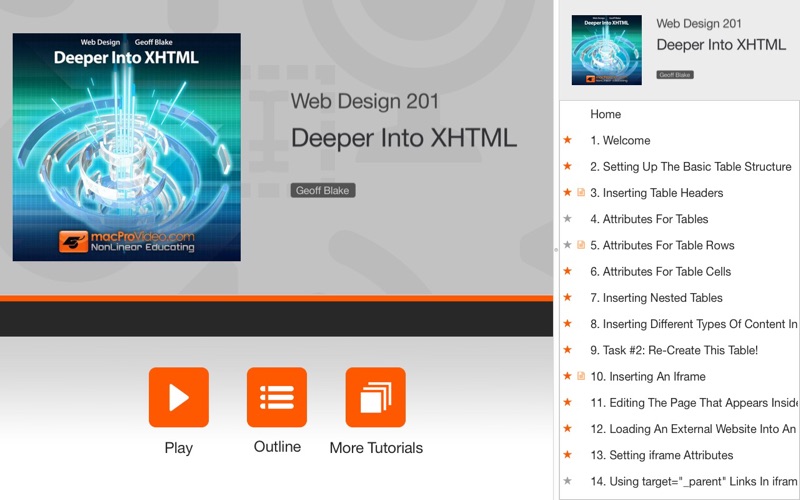800x500 pixels.
Task: Open the note icon on 3. Inserting Table Headers
Action: pos(581,192)
